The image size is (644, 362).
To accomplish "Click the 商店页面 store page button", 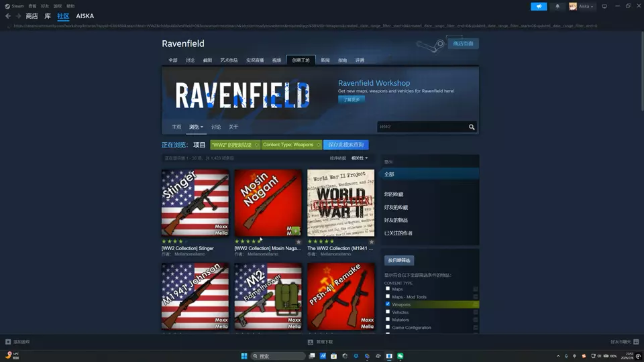I will click(464, 44).
